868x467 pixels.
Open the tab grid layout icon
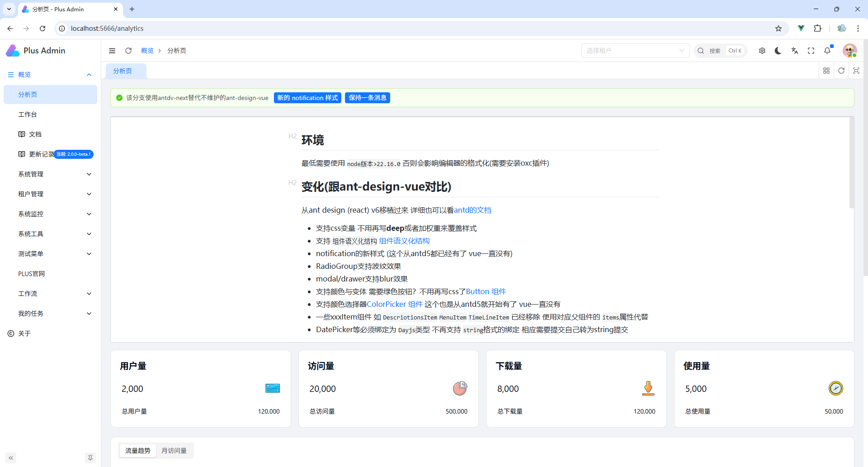pyautogui.click(x=826, y=71)
